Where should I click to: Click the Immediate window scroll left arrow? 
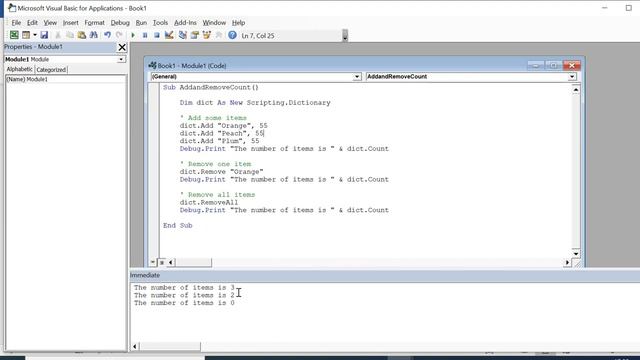135,347
